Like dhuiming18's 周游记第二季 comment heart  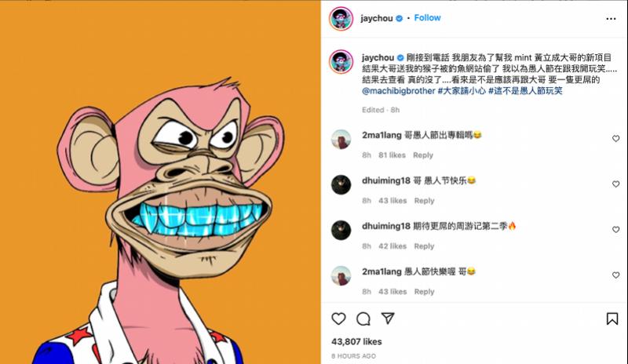(x=615, y=229)
